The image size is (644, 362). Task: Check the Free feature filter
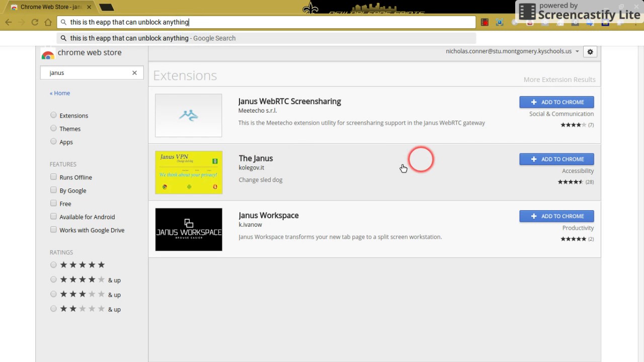(x=53, y=203)
